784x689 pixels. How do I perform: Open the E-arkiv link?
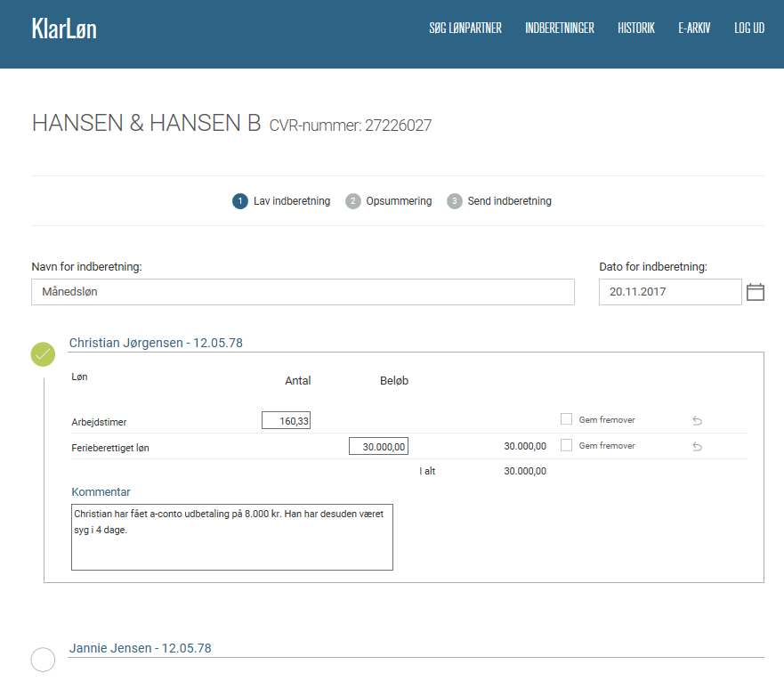point(694,28)
